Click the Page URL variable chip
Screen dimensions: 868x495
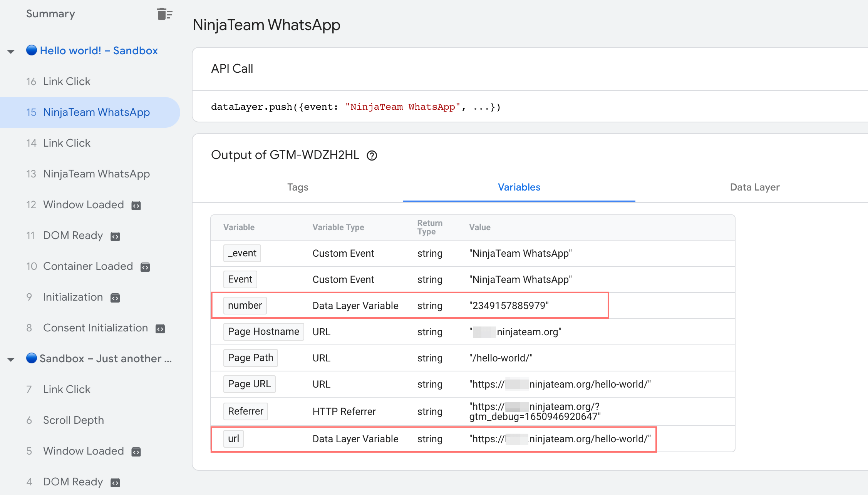(250, 384)
